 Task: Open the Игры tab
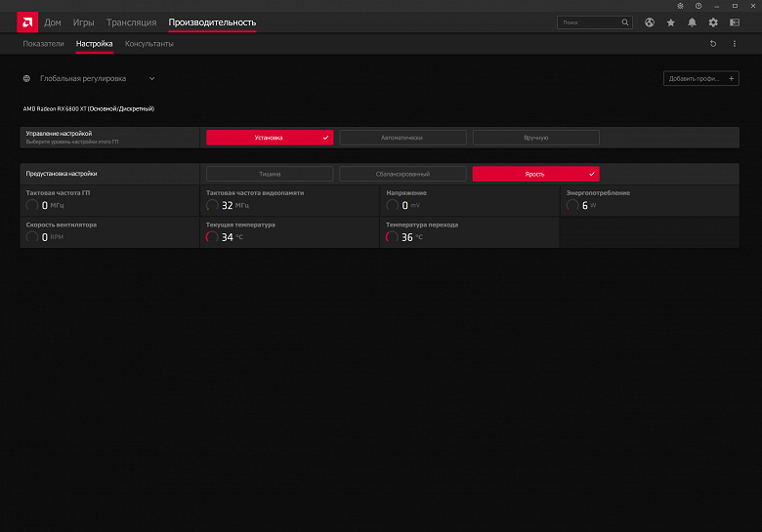(84, 22)
